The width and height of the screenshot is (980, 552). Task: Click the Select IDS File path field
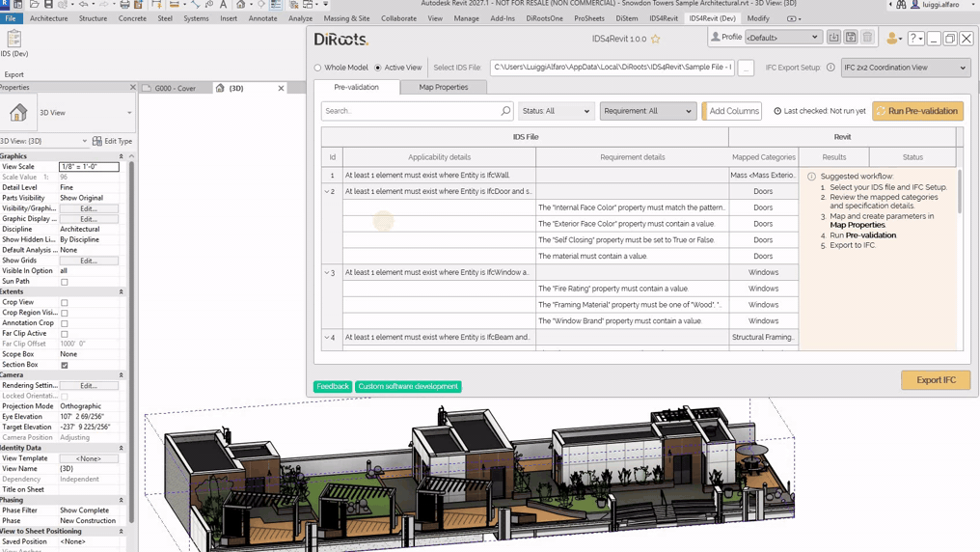tap(612, 68)
